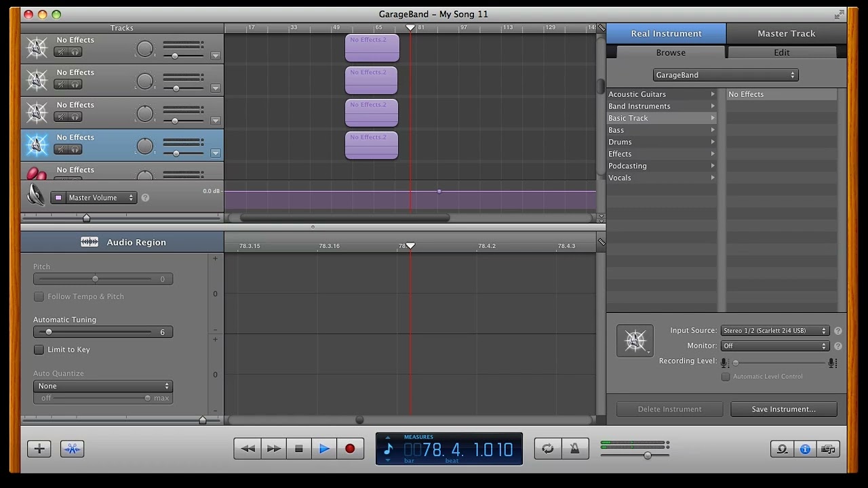Select the Podcasting category

662,165
